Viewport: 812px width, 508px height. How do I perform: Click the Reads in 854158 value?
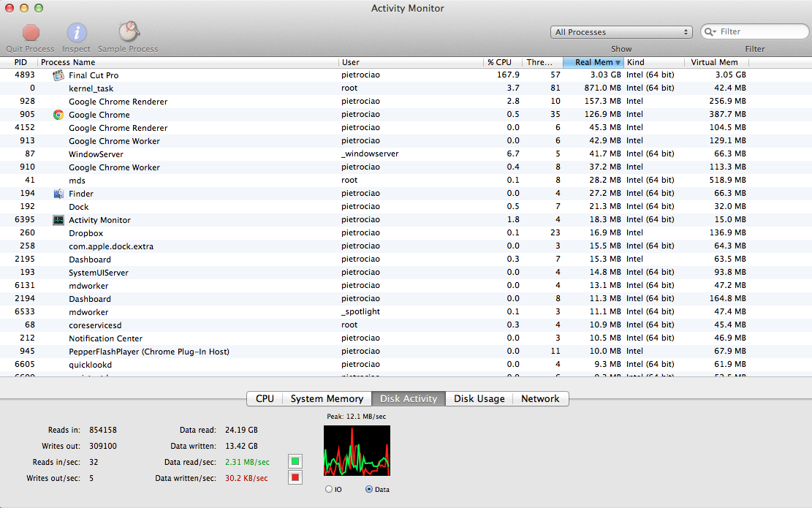(x=103, y=430)
